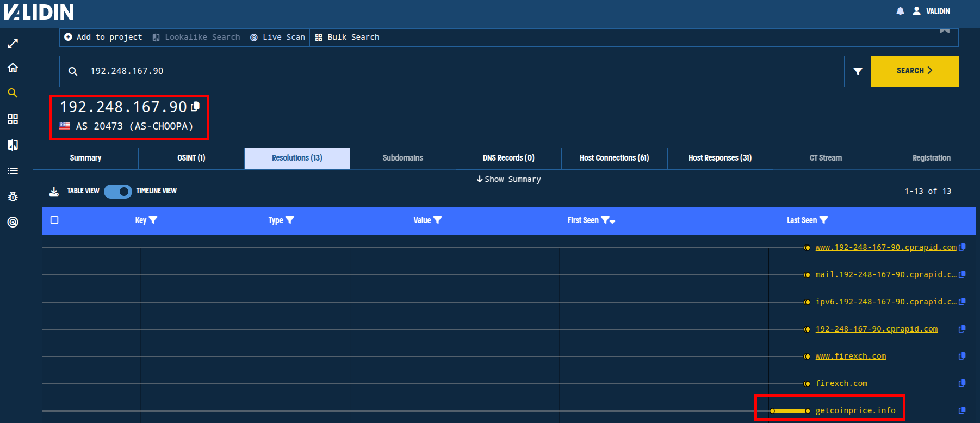980x423 pixels.
Task: Copy the getcoinprice.info domain
Action: [962, 410]
